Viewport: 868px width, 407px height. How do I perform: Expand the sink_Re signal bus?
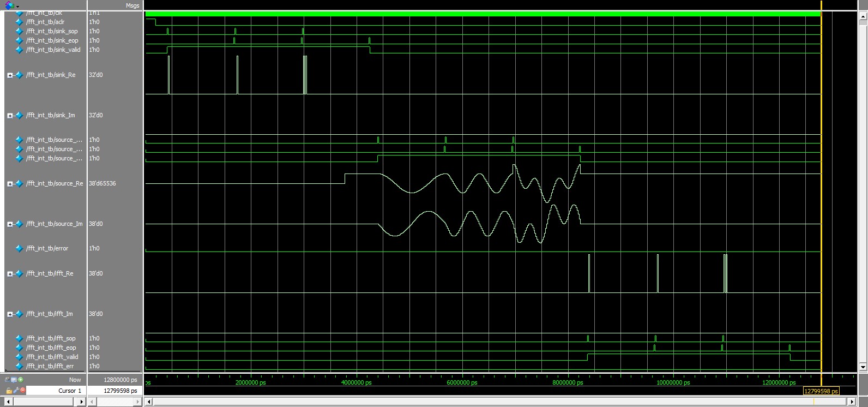10,75
